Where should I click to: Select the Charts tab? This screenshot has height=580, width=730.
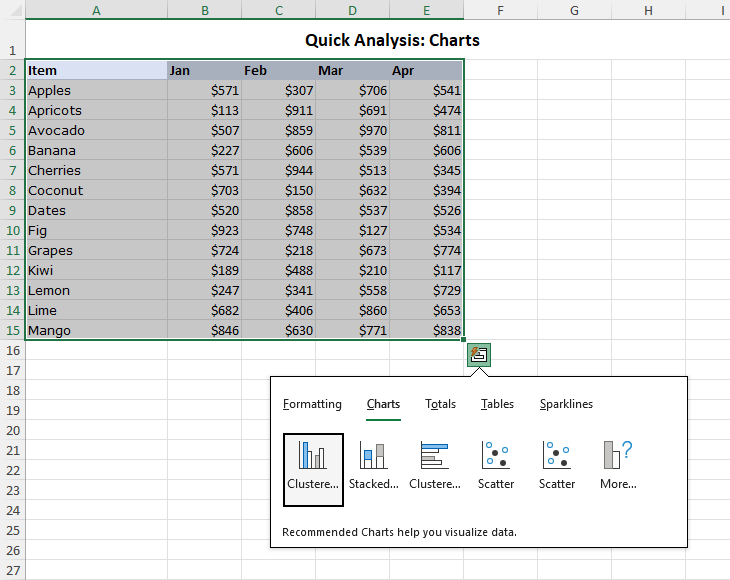click(383, 404)
